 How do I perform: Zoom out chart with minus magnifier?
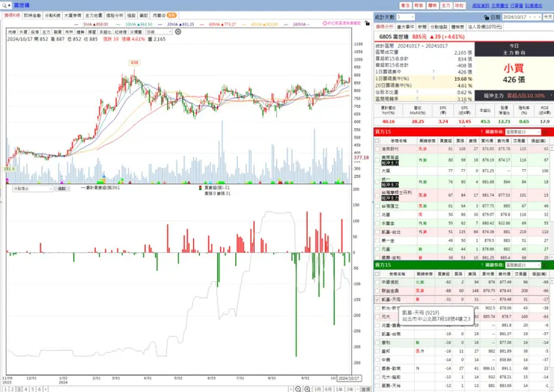(298, 389)
